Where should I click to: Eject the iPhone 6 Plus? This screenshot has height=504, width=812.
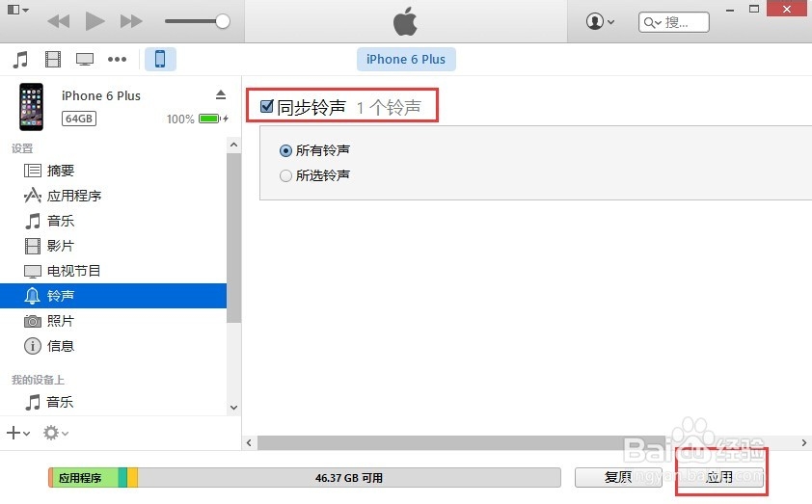click(x=221, y=94)
